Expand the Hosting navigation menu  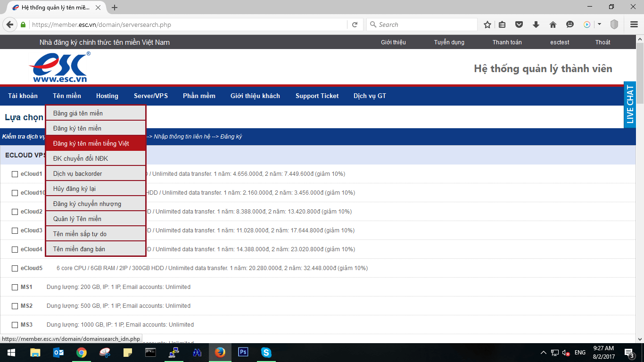(x=107, y=96)
